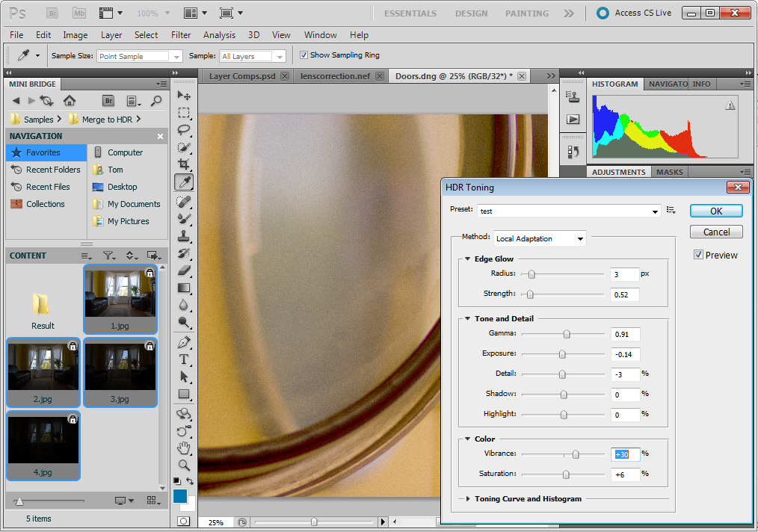Select the Move tool
Screen dimensions: 758x532
pyautogui.click(x=183, y=96)
